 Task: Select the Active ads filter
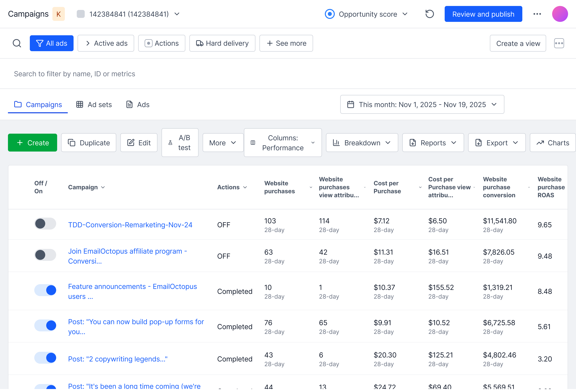pos(106,43)
